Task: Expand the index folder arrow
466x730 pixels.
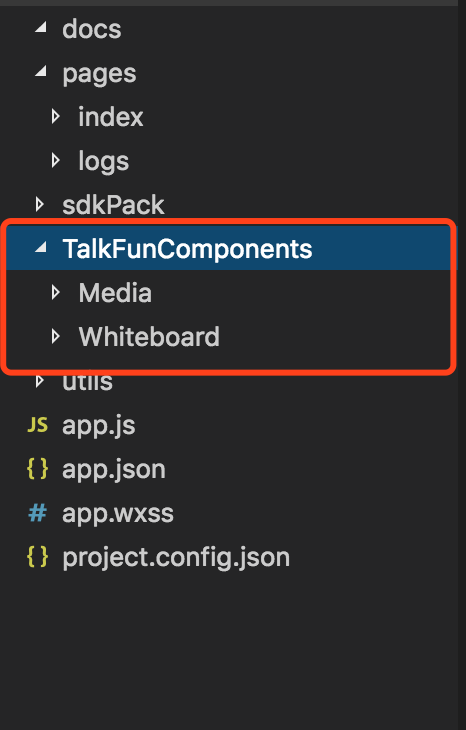Action: coord(56,116)
